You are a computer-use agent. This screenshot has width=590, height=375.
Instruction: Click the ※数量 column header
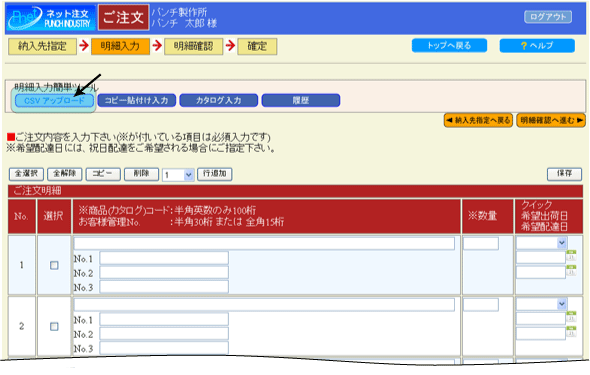tap(488, 216)
